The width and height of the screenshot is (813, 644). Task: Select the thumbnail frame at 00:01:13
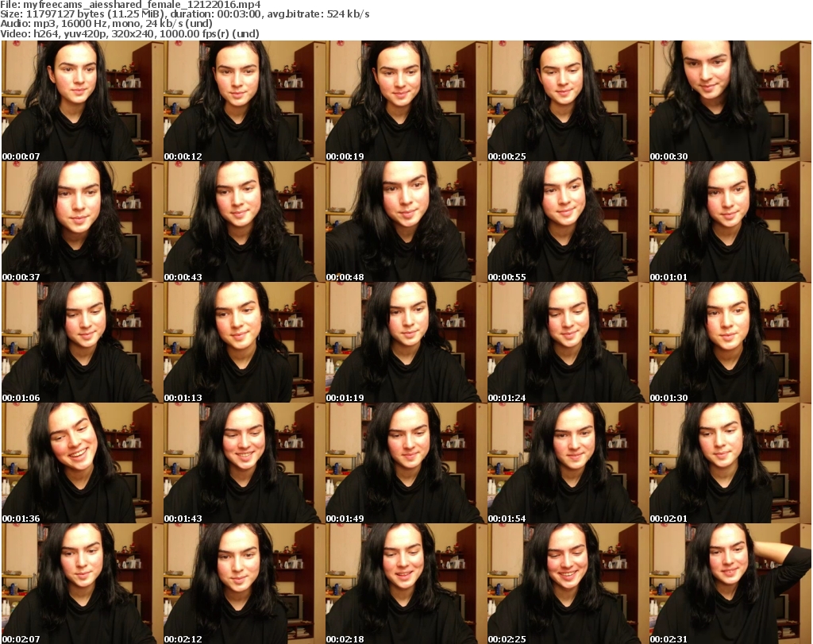point(245,342)
